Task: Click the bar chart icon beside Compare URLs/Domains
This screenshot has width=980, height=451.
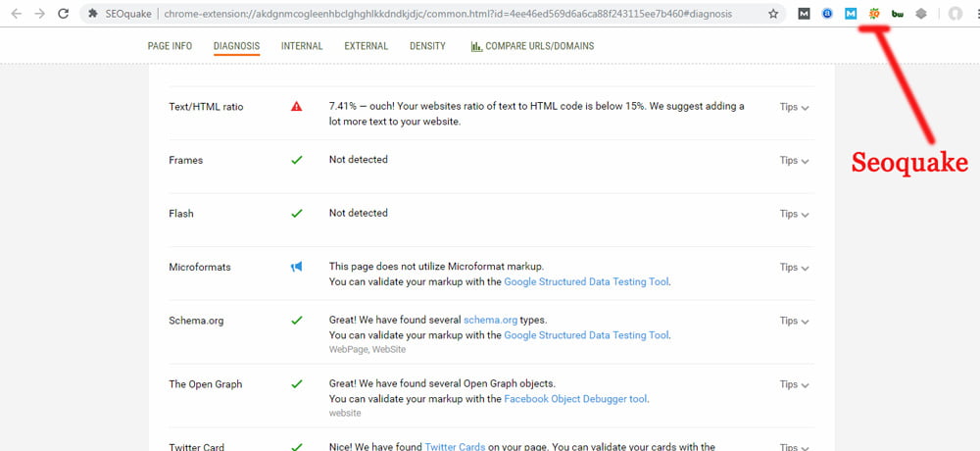Action: 477,46
